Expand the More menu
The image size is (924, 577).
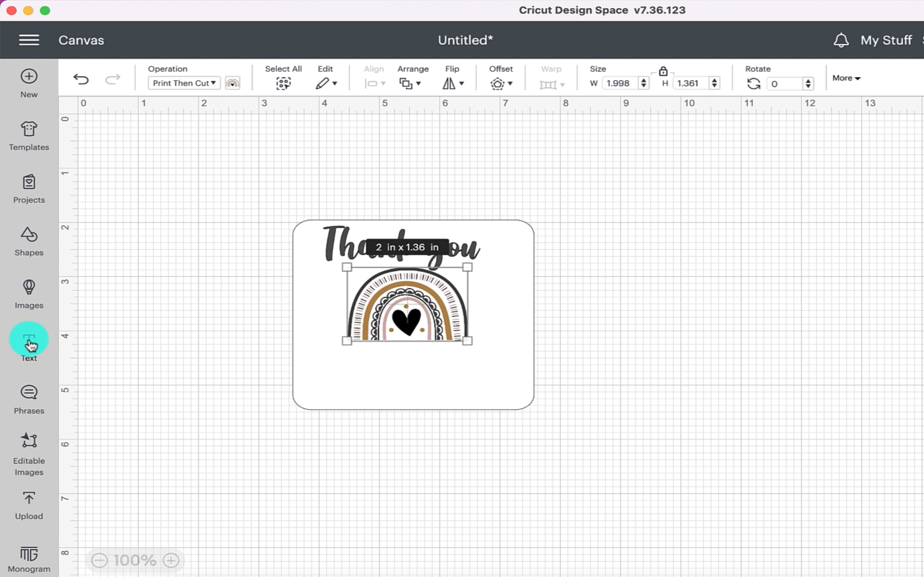point(846,78)
